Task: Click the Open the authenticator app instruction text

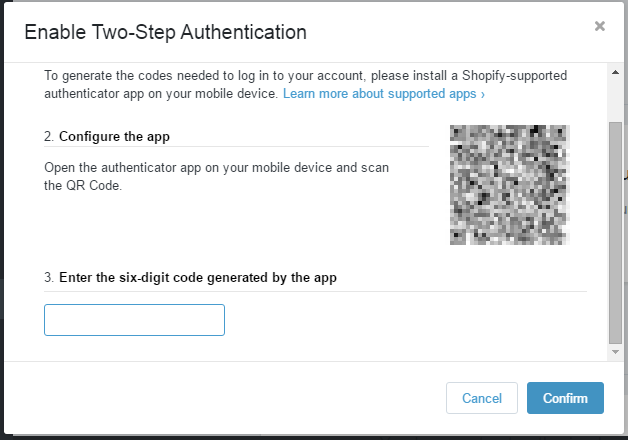Action: pos(216,177)
